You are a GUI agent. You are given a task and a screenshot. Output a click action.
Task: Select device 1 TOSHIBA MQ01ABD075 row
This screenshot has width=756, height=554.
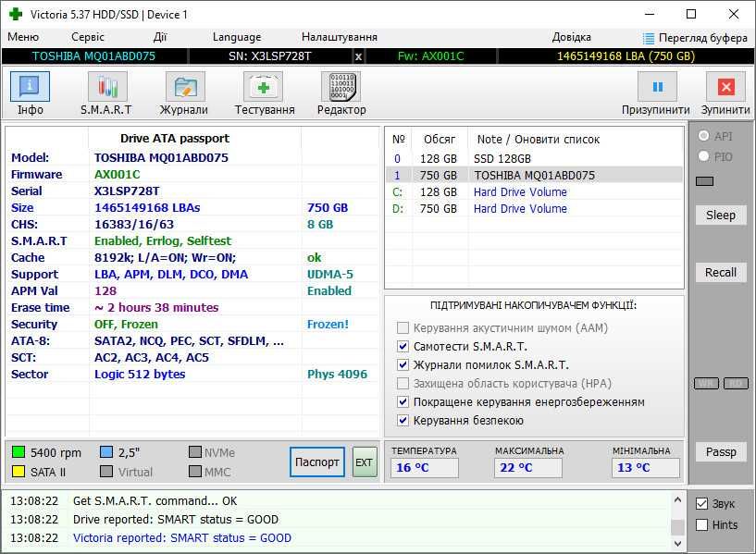click(534, 176)
